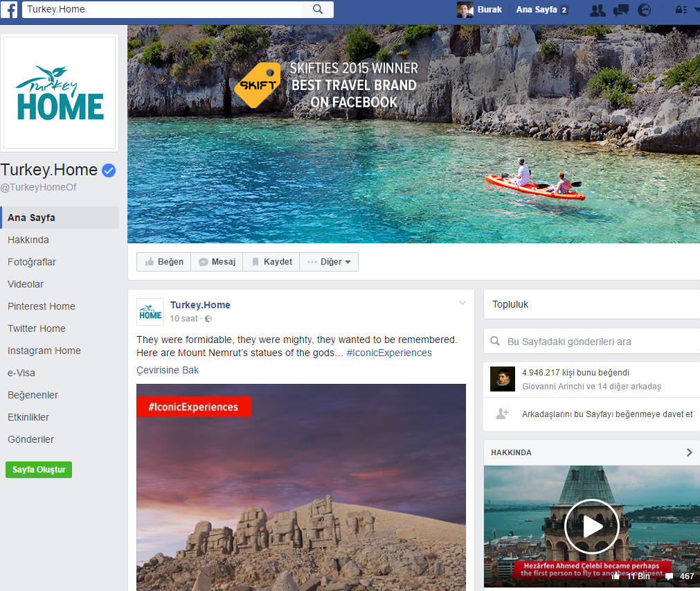
Task: Click the Sayfa Oluştur button
Action: [x=39, y=470]
